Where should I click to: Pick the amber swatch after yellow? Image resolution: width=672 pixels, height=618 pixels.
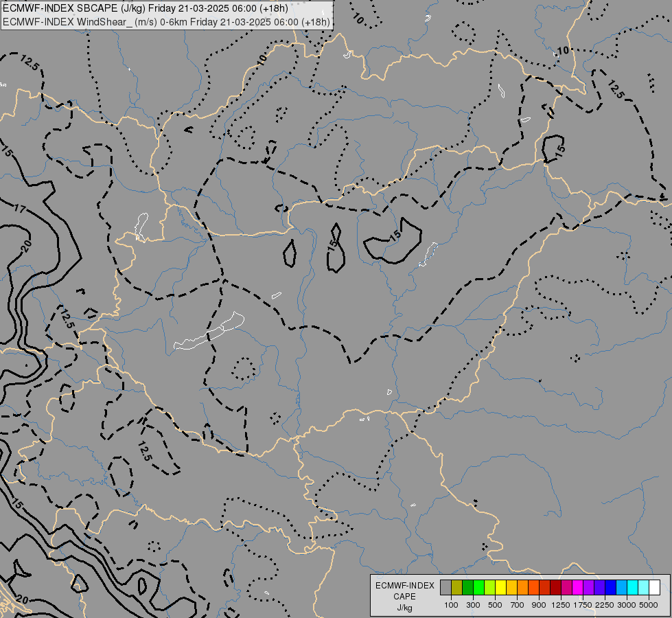click(x=511, y=587)
